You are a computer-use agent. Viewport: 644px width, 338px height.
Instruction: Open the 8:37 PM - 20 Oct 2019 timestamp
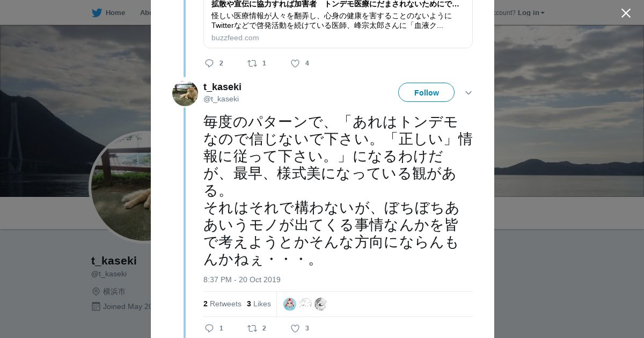click(x=242, y=280)
